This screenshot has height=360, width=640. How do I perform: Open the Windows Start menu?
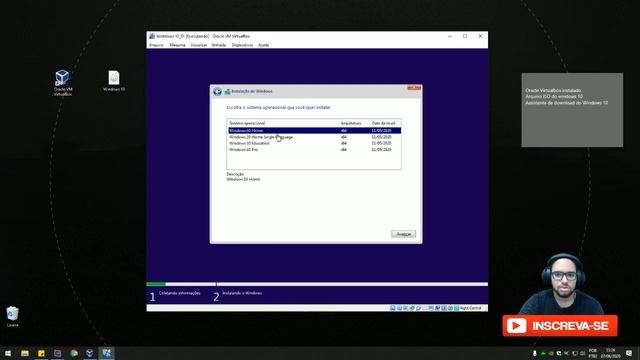8,353
